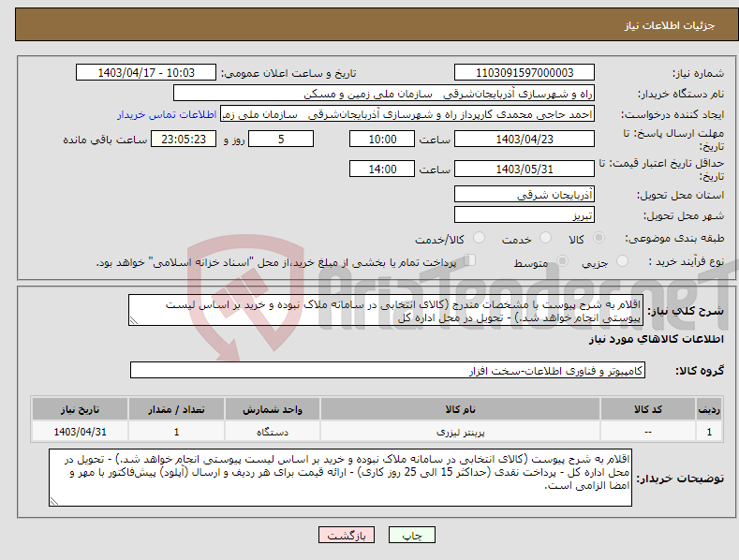This screenshot has width=739, height=560.
Task: Click the delivery city field تبریز
Action: click(x=525, y=215)
